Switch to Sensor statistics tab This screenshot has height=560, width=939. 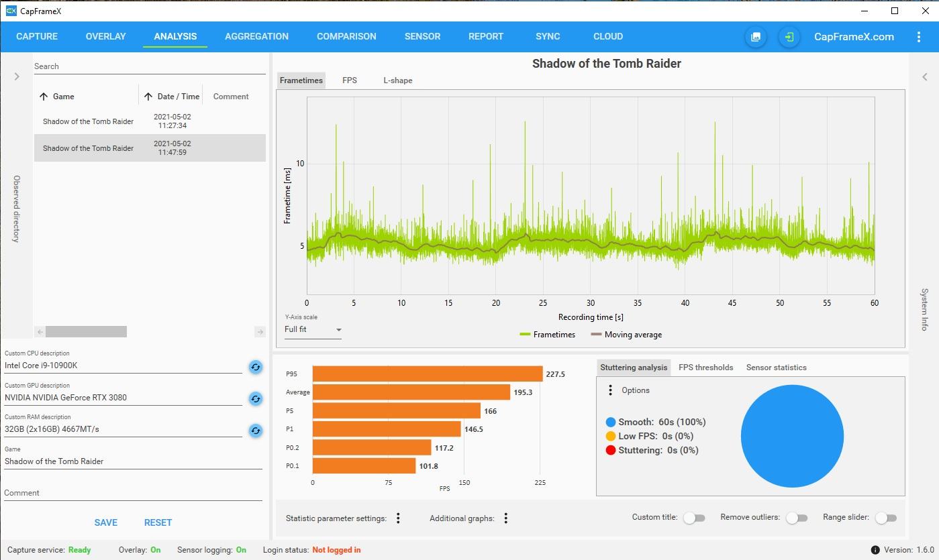777,368
